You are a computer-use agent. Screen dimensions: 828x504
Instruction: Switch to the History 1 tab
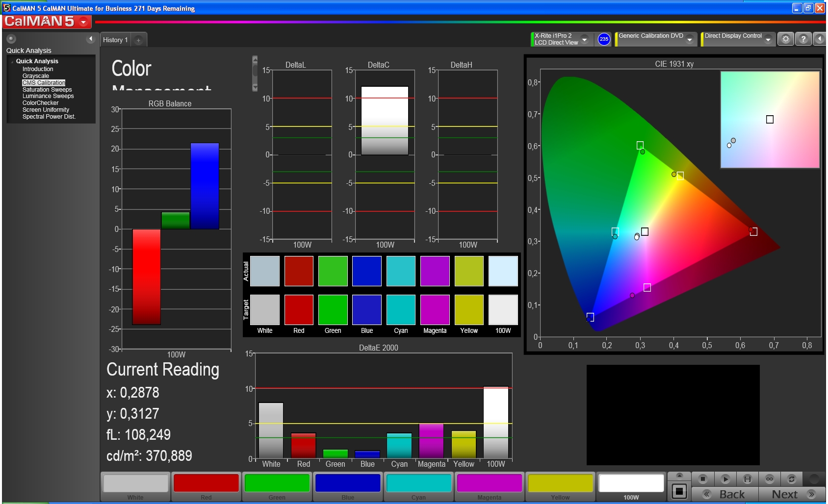tap(116, 40)
